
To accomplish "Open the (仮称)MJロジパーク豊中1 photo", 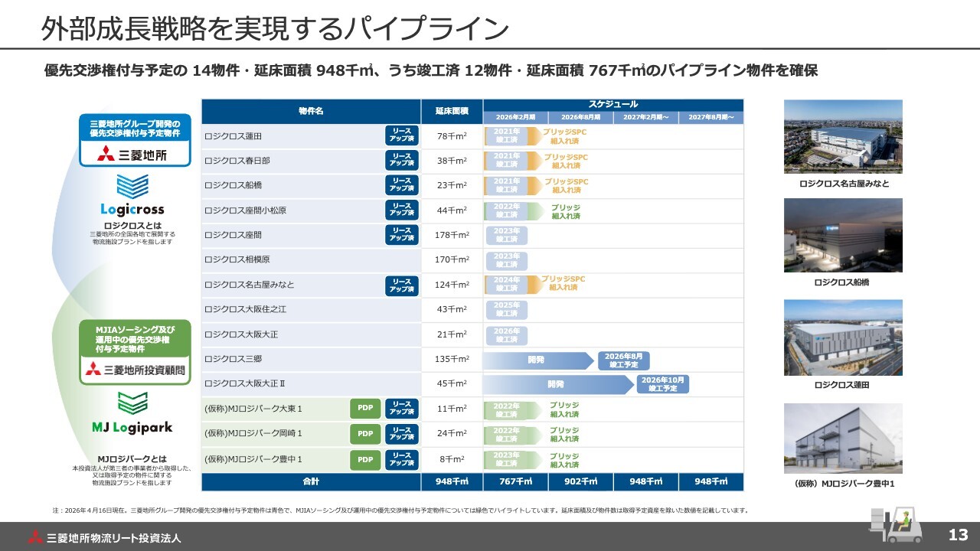I will click(x=843, y=439).
